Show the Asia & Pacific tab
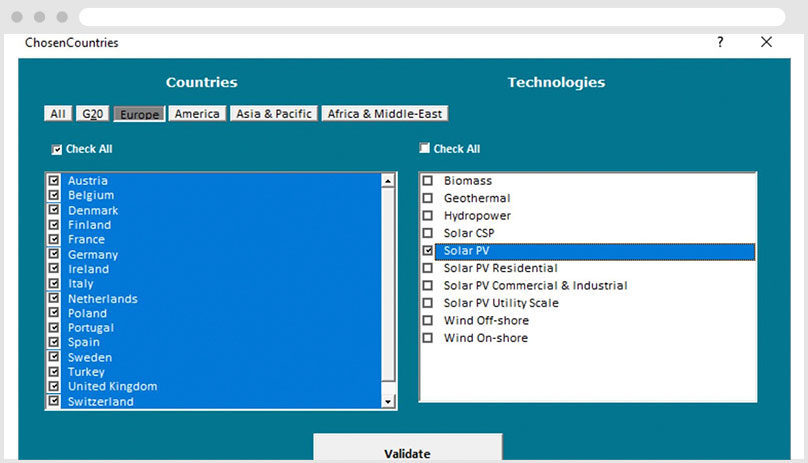This screenshot has height=463, width=808. tap(275, 114)
